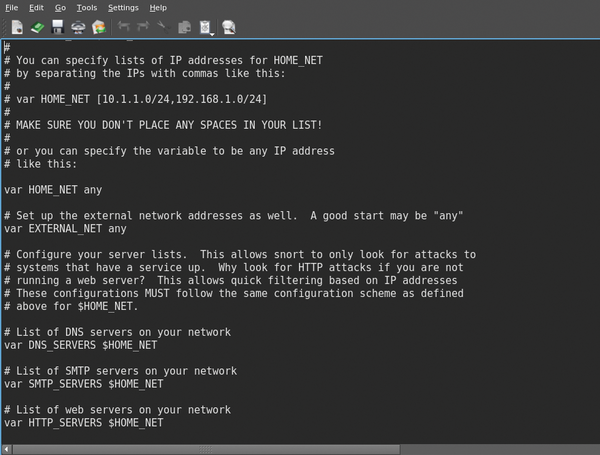Click the Redo arrow icon
This screenshot has width=600, height=455.
tap(143, 26)
